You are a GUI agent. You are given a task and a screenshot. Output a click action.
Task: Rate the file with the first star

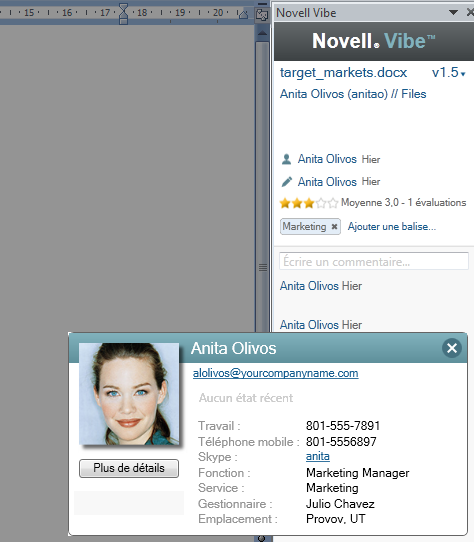[x=285, y=203]
